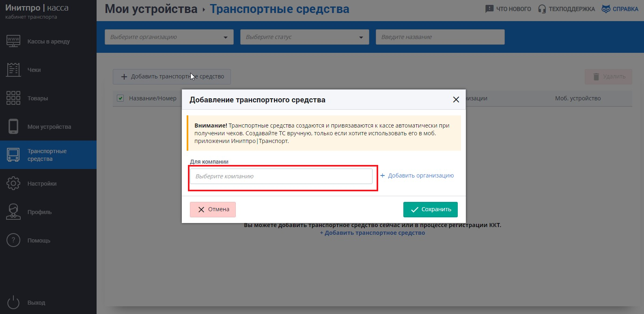Click the Добавить организацию link
The height and width of the screenshot is (314, 644).
pos(417,175)
